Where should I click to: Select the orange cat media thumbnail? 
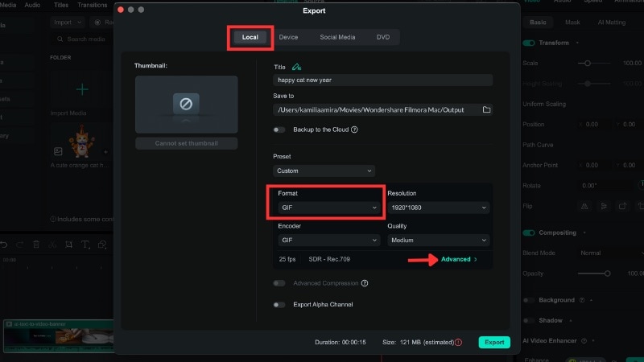click(82, 142)
